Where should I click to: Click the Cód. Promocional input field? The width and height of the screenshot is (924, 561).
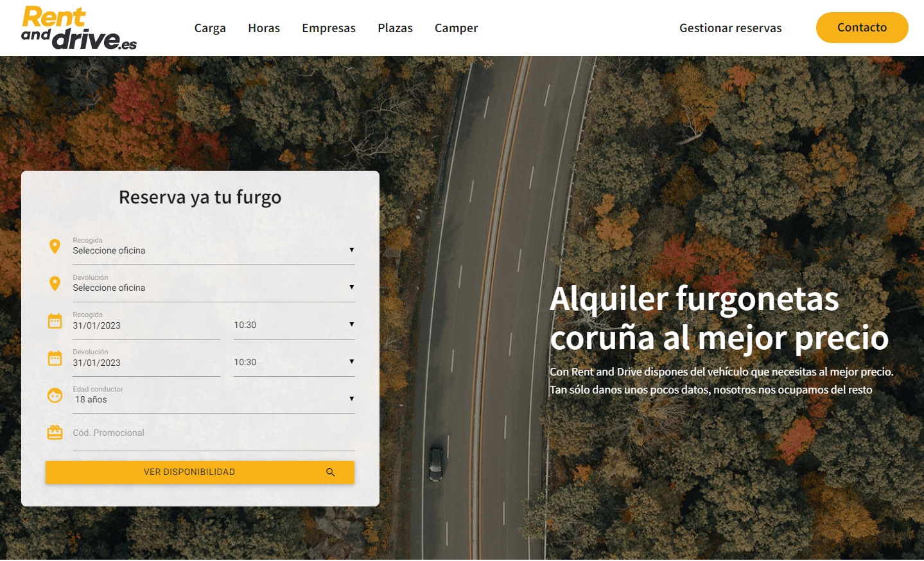[213, 433]
